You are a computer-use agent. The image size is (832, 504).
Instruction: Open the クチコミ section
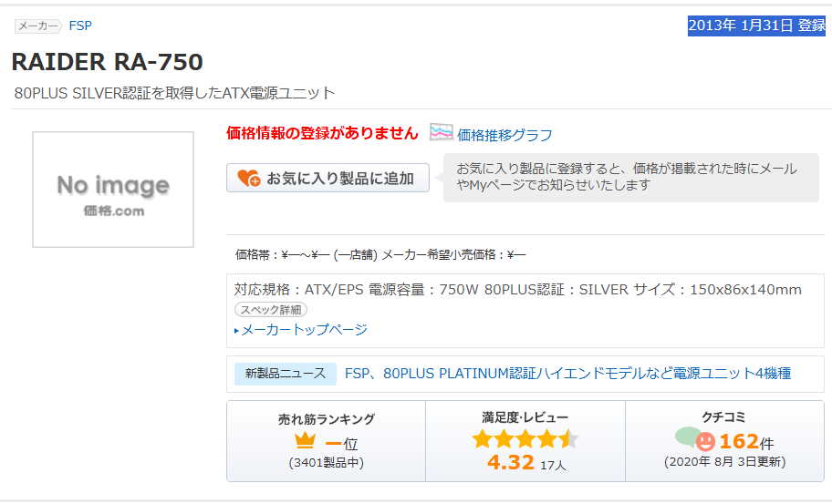(x=723, y=417)
